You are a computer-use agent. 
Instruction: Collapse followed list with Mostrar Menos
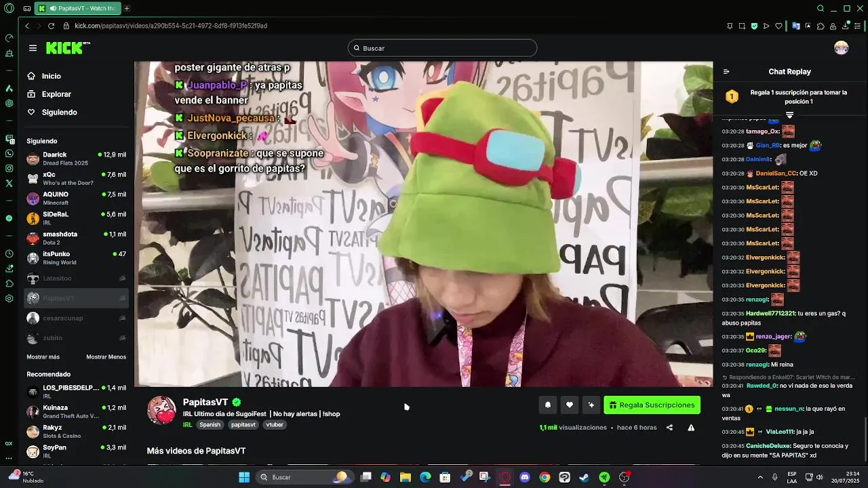point(106,357)
